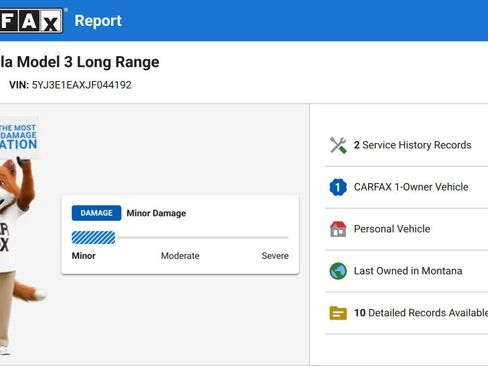This screenshot has height=366, width=488.
Task: Select the Personal Vehicle row
Action: pyautogui.click(x=407, y=229)
